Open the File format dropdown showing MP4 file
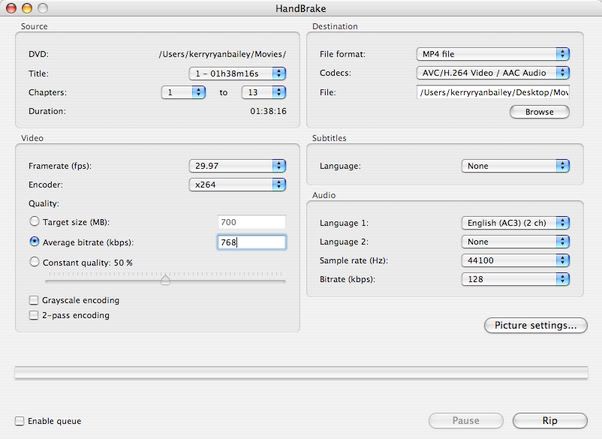602x439 pixels. coord(493,54)
